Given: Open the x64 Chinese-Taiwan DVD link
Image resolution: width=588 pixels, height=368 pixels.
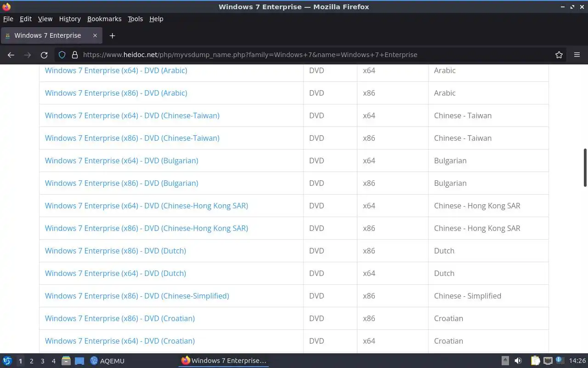Looking at the screenshot, I should click(132, 115).
